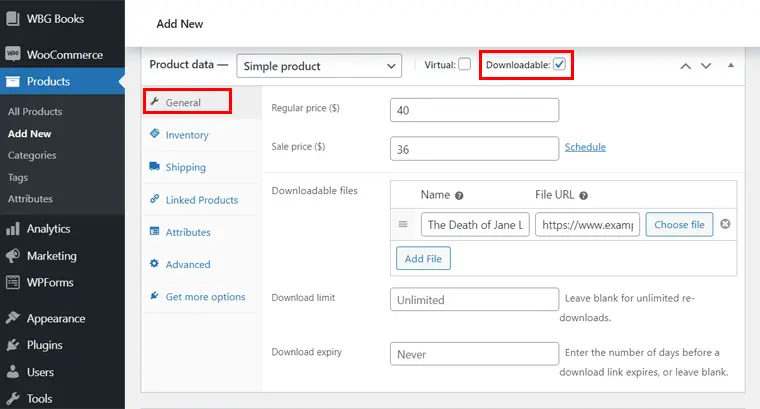The image size is (760, 409).
Task: Click the Marketing megaphone icon
Action: (x=13, y=255)
